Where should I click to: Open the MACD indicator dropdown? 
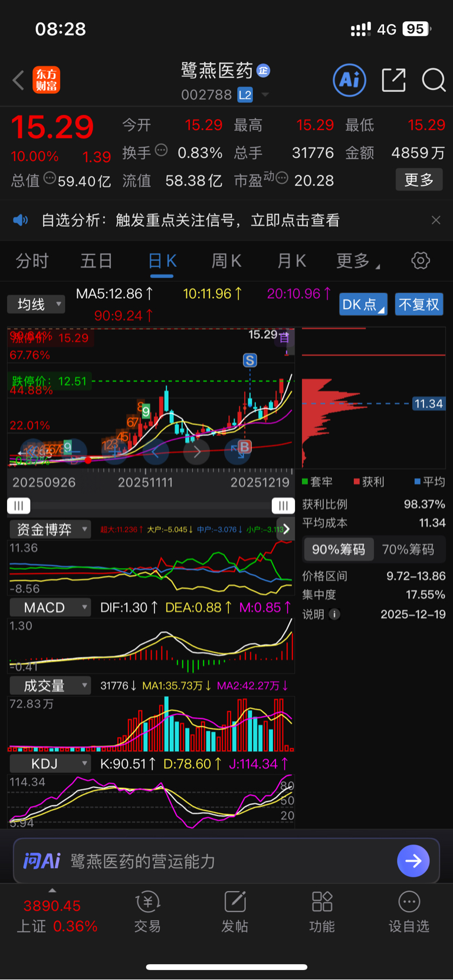[50, 608]
